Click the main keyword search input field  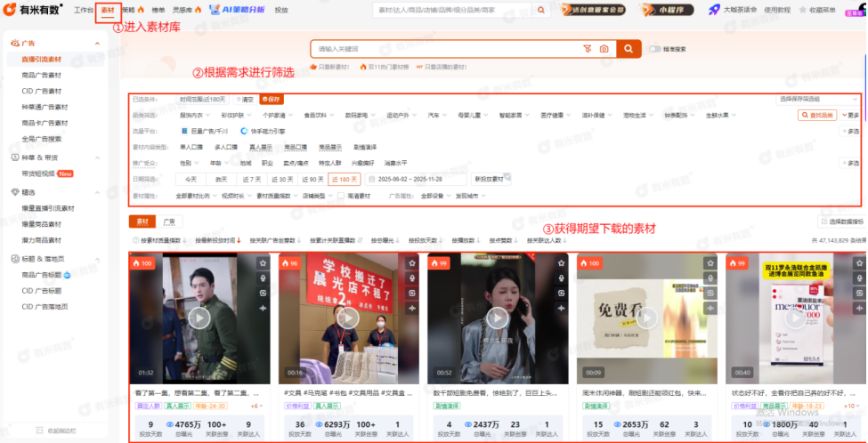pos(445,49)
